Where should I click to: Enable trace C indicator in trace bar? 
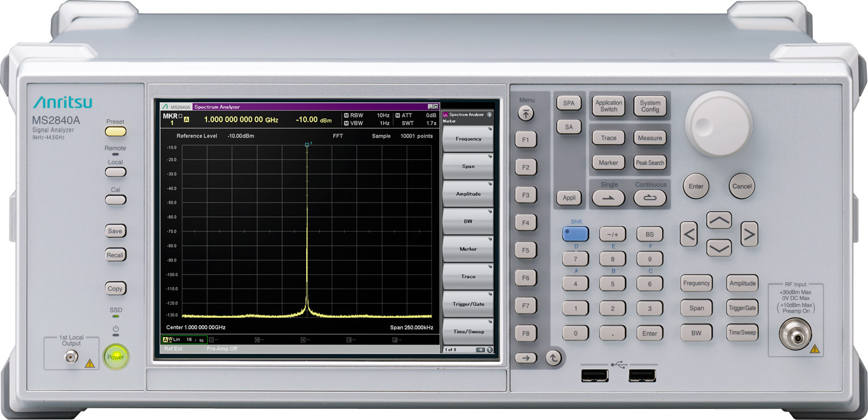259,339
